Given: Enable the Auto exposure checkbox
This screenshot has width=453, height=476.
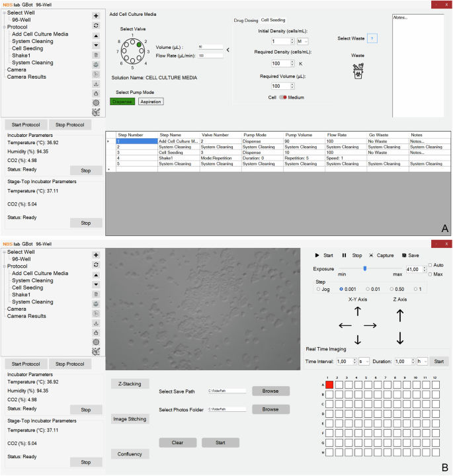Looking at the screenshot, I should [430, 265].
